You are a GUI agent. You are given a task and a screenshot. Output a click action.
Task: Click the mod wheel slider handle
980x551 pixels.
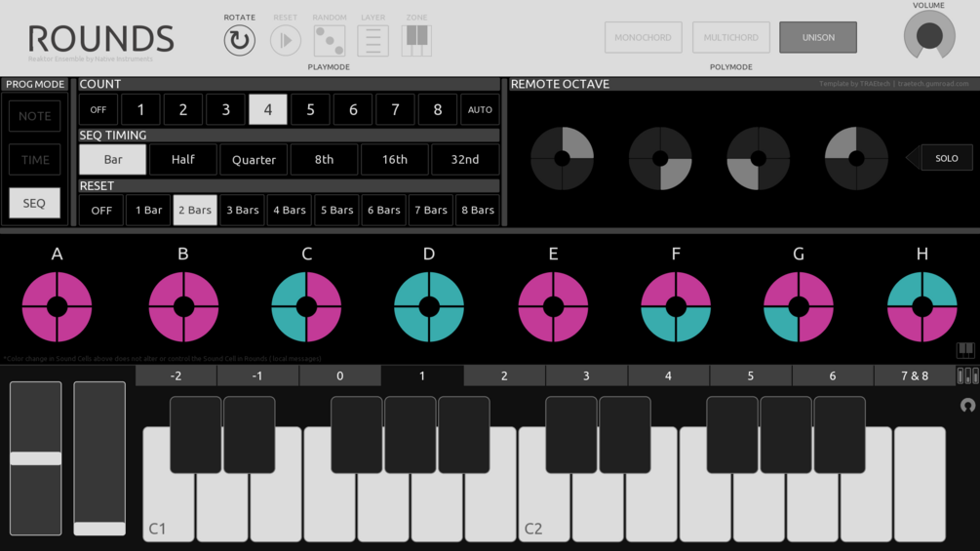click(x=99, y=529)
